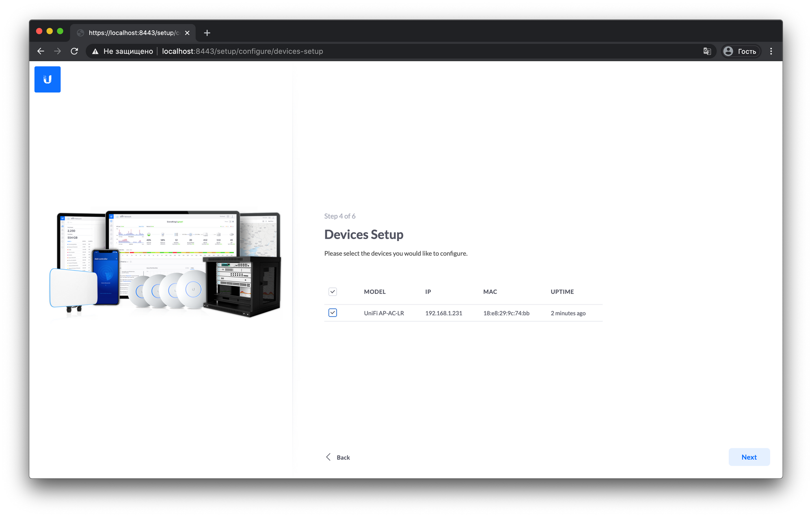
Task: Click the MAC column header to sort
Action: pyautogui.click(x=490, y=291)
